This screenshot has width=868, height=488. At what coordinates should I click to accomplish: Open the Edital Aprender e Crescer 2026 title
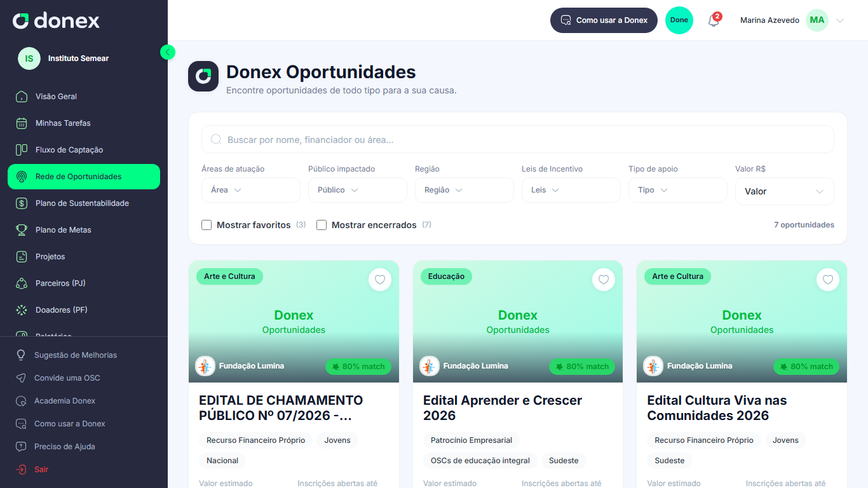click(503, 408)
